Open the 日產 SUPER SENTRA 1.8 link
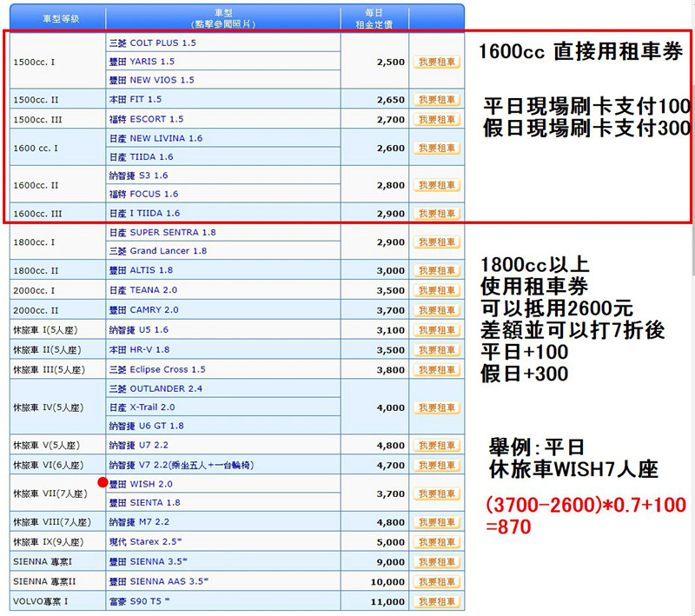The height and width of the screenshot is (616, 695). (x=162, y=232)
